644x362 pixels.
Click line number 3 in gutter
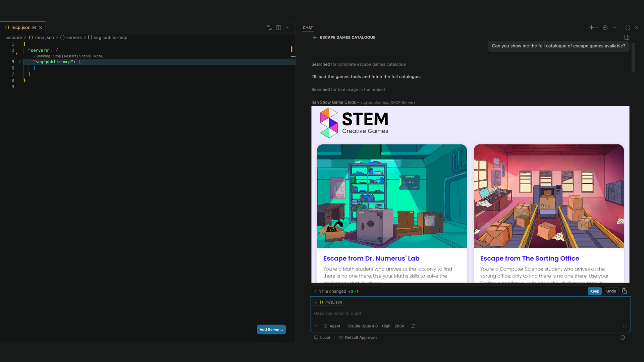13,62
